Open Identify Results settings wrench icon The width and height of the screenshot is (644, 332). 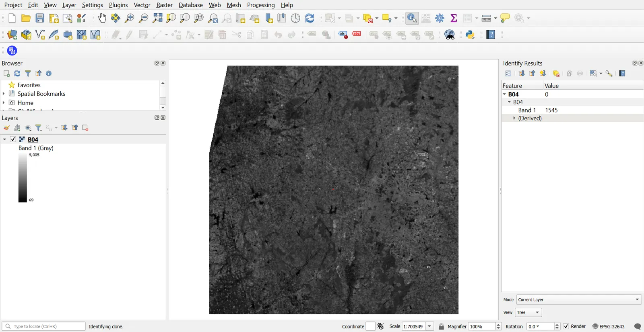(609, 74)
